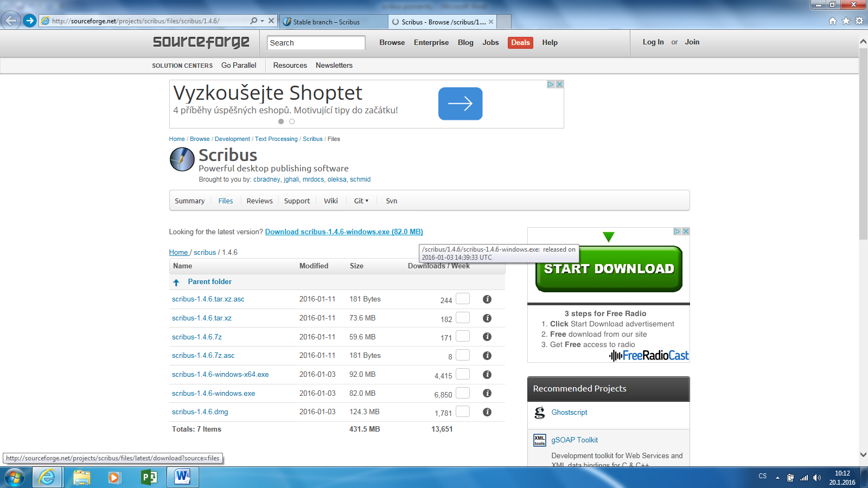Image resolution: width=868 pixels, height=488 pixels.
Task: Click the SourceForge Search input field
Action: tap(316, 43)
